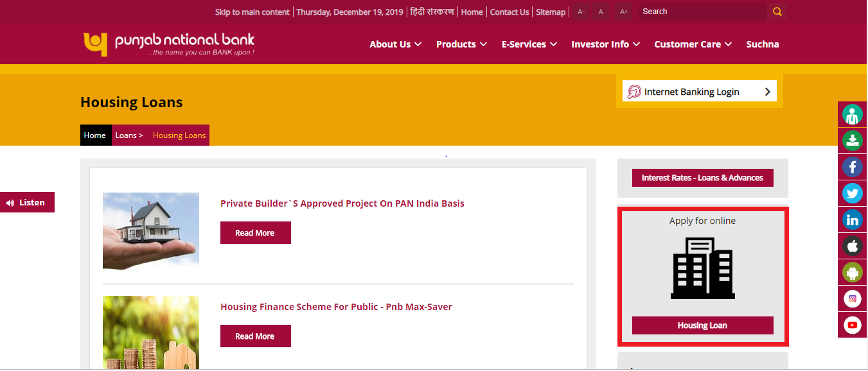The image size is (868, 371).
Task: Open the Contact Us link
Action: [x=509, y=12]
